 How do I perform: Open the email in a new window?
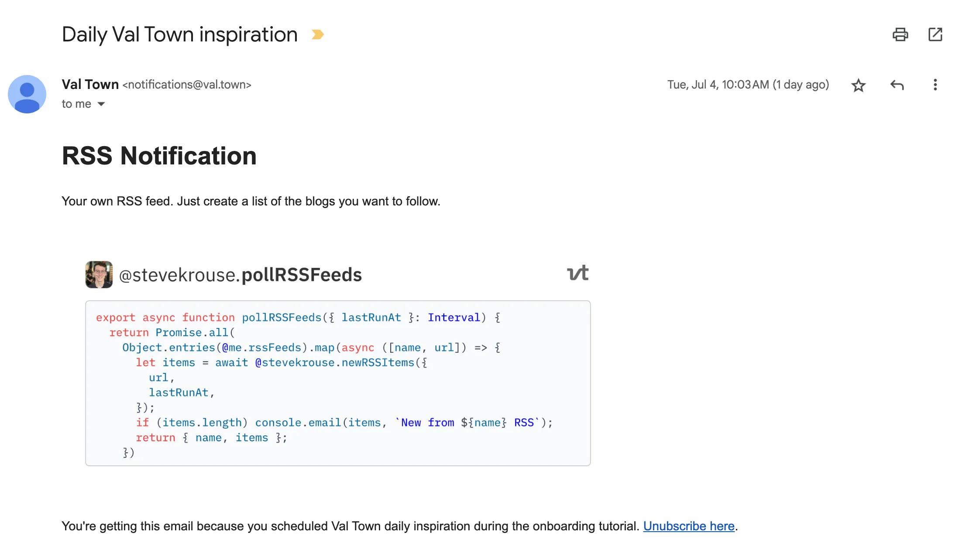935,34
